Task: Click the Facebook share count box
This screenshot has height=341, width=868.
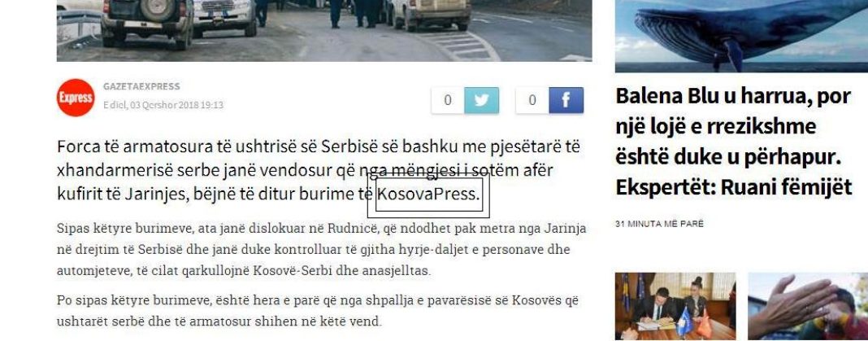Action: click(532, 100)
